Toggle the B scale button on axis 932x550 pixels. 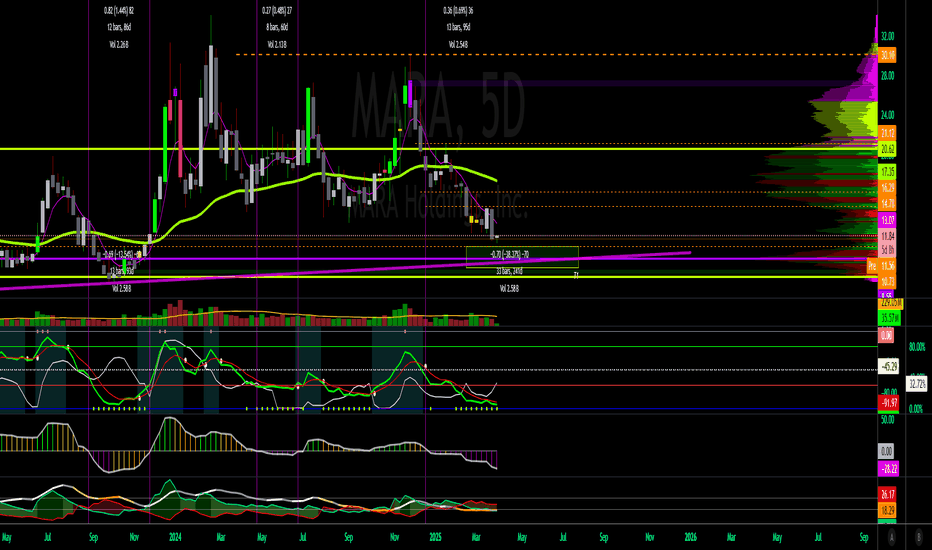[x=919, y=537]
